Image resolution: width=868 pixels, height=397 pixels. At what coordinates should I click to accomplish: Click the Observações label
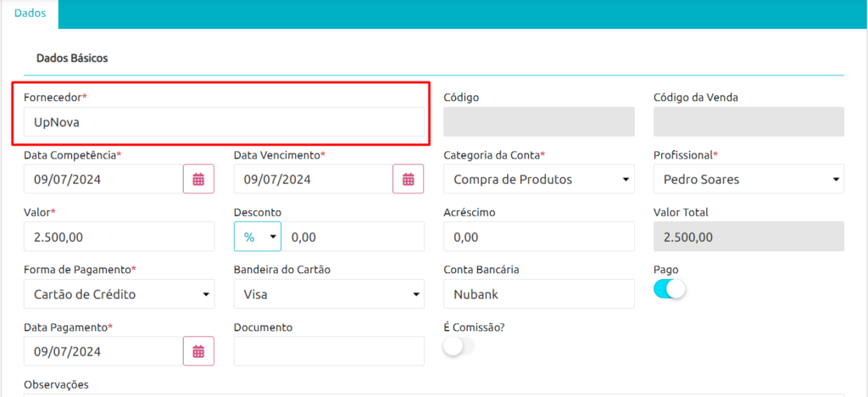point(57,384)
